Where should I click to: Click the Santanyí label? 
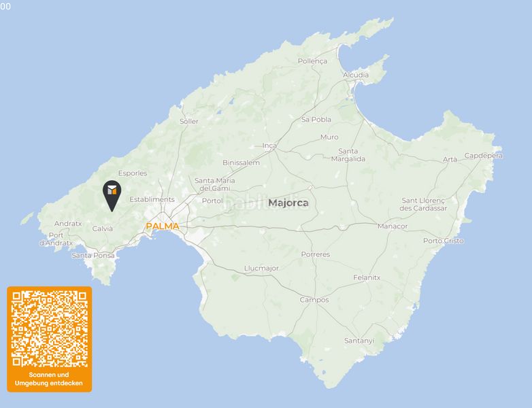click(359, 341)
